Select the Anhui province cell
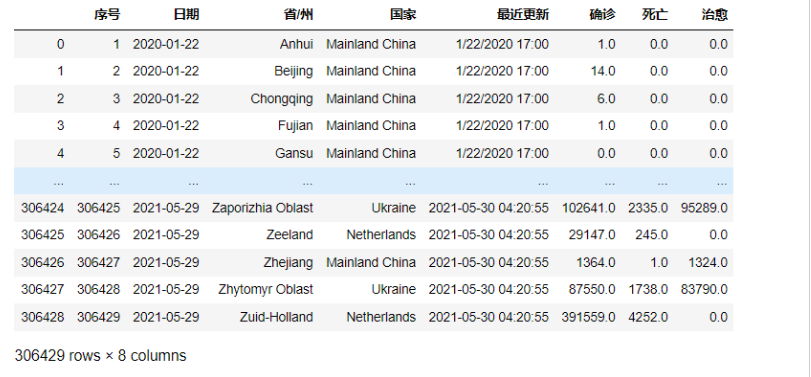 [296, 44]
